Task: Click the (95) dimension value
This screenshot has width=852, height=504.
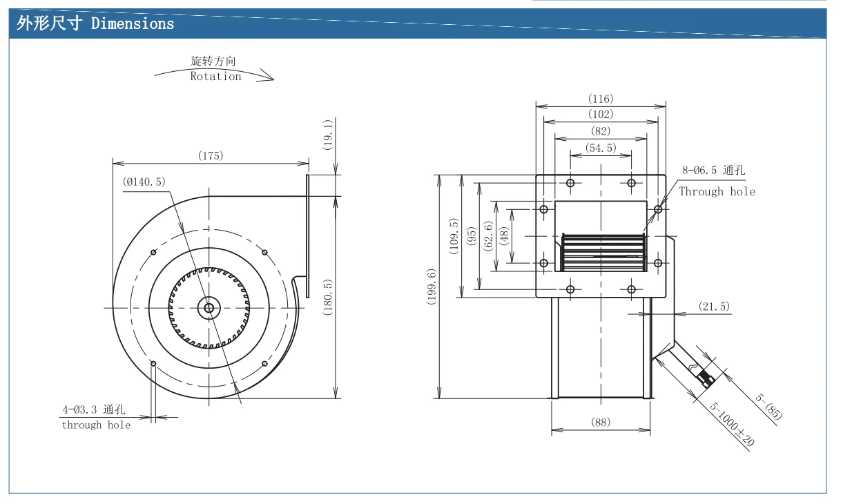Action: (x=471, y=237)
